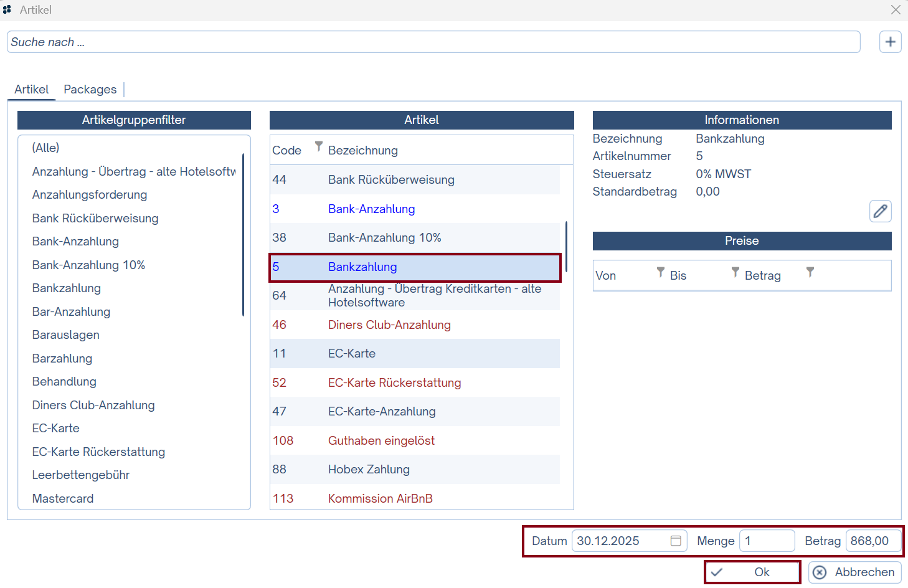The width and height of the screenshot is (908, 588).
Task: Click into the Menge input field
Action: (x=767, y=541)
